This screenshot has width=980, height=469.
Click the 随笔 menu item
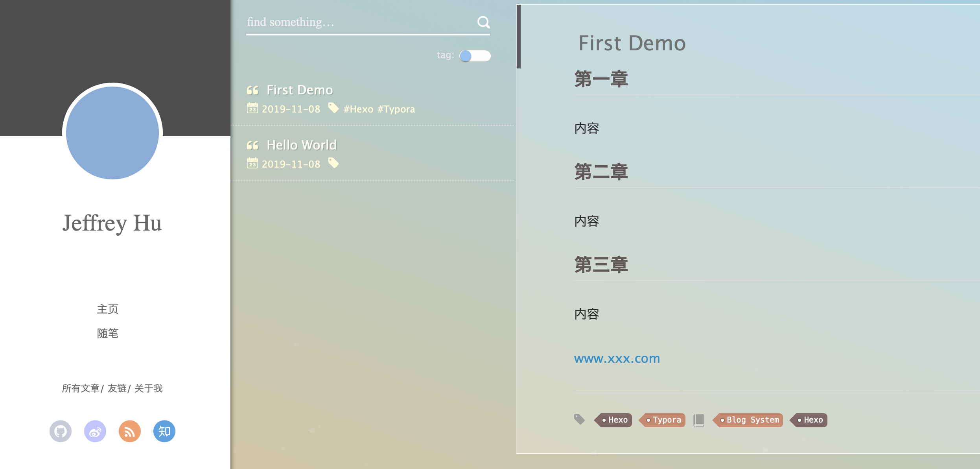(107, 333)
